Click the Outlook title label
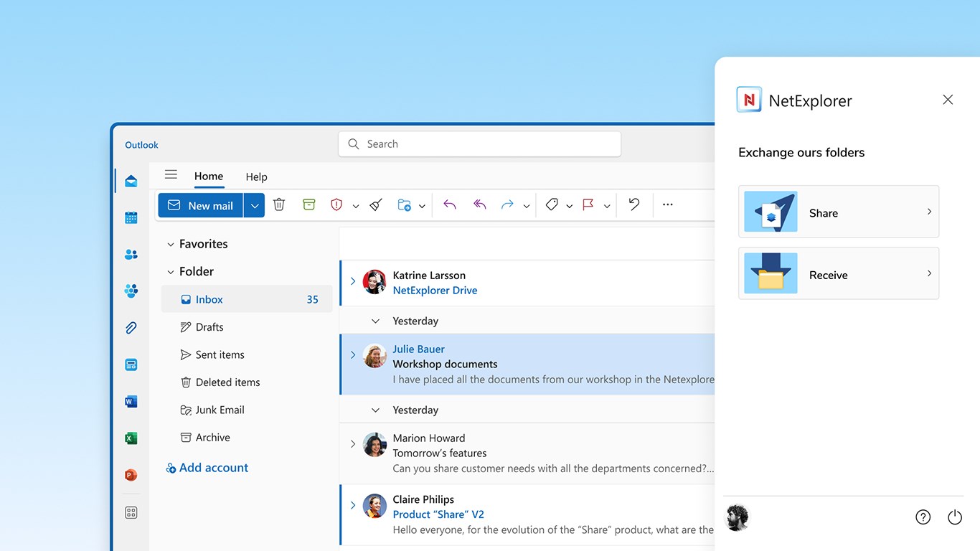Screen dimensions: 980x551 [141, 145]
